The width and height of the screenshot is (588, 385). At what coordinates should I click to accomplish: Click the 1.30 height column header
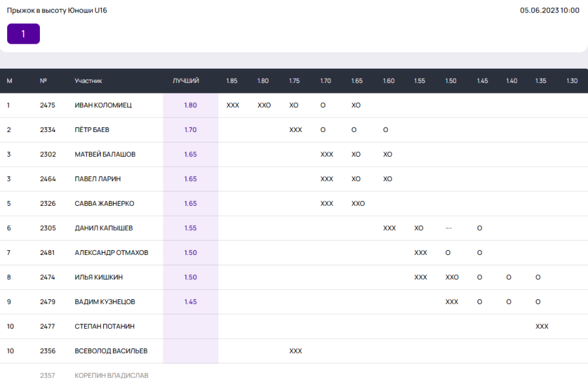572,81
